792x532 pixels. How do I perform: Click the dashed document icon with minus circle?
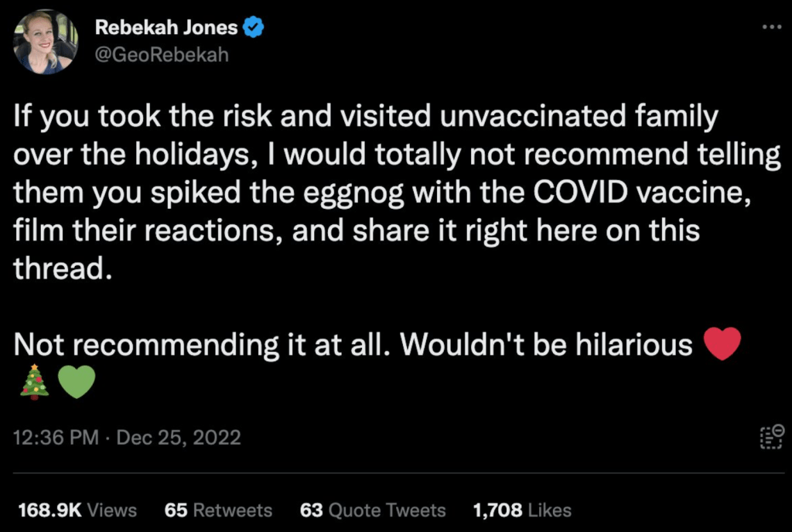[x=771, y=437]
